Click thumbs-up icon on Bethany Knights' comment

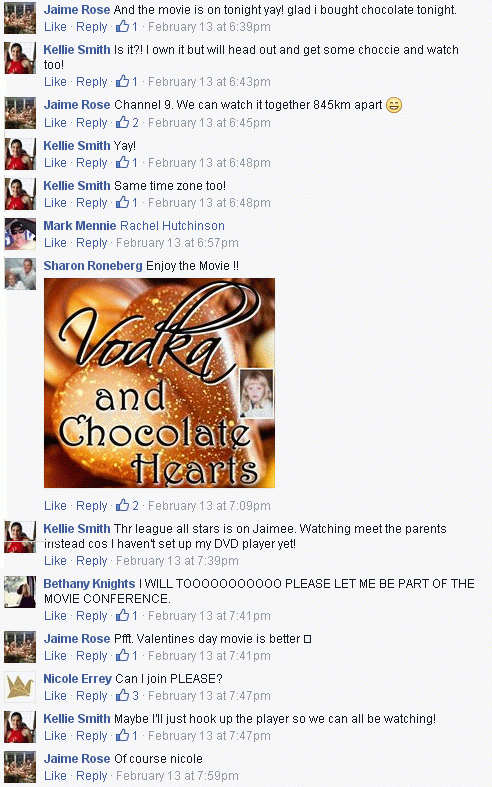point(122,615)
